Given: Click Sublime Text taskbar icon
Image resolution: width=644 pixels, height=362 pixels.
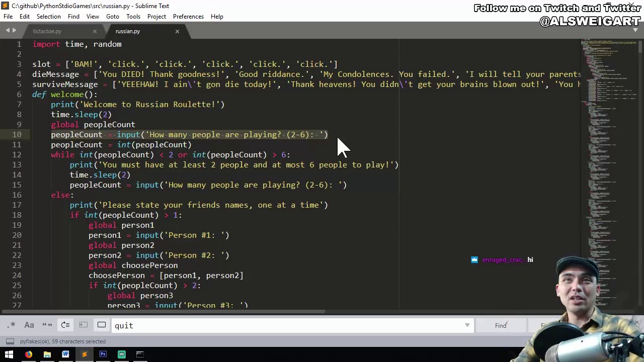Looking at the screenshot, I should pos(84,354).
